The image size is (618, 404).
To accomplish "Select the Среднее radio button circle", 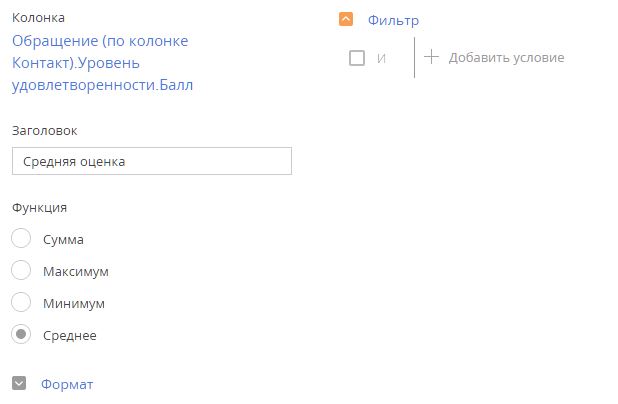I will (x=21, y=334).
